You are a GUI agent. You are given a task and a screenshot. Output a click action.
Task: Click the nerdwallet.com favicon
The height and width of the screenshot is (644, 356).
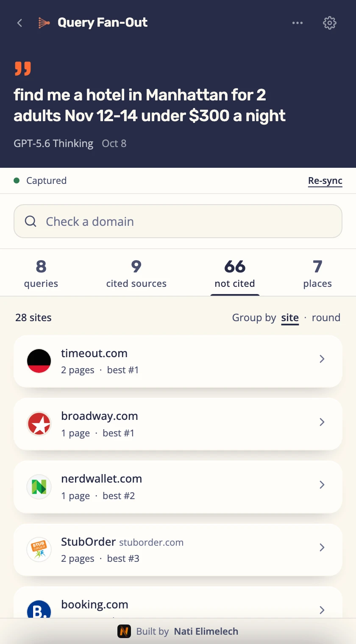(x=39, y=486)
